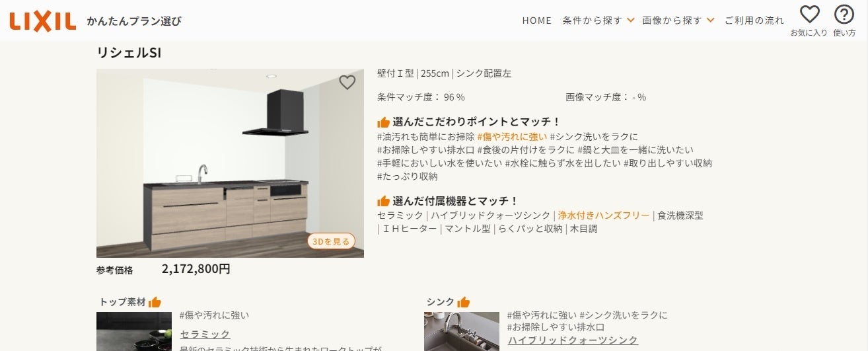Click the ceramic top material thumbnail
Viewport: 868px width, 351px height.
(135, 332)
